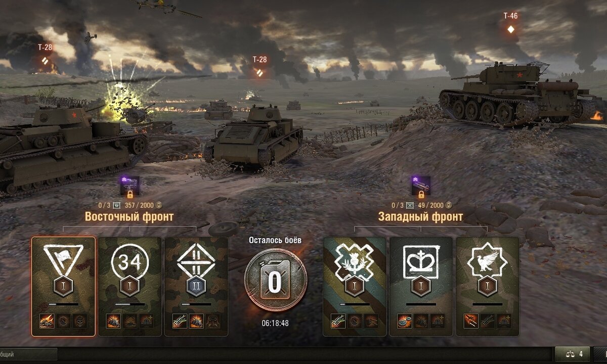Click the fuel canister battles-left token
607x364 pixels.
[x=275, y=281]
